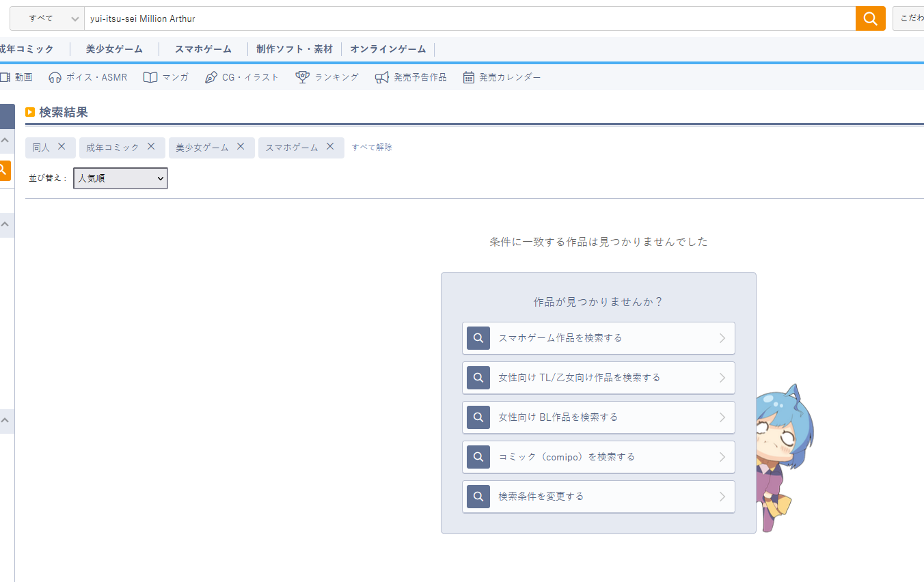This screenshot has height=582, width=924.
Task: View ランキング trophy page
Action: click(x=327, y=77)
